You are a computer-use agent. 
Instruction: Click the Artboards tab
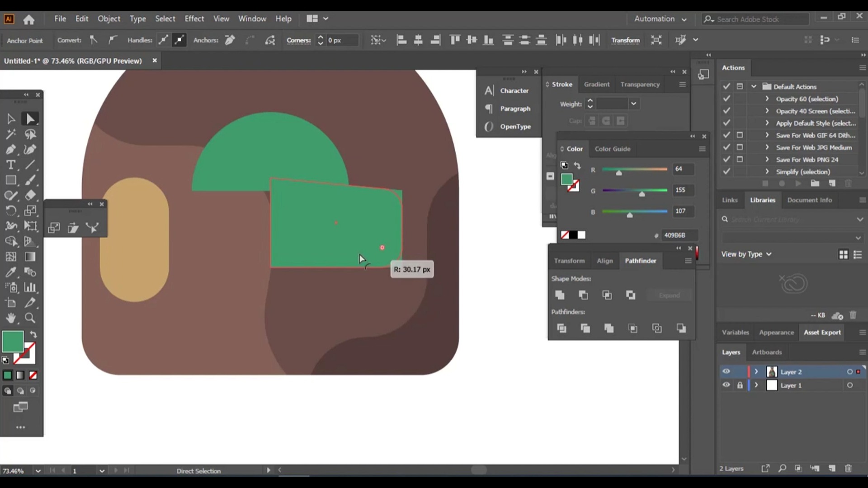click(767, 352)
